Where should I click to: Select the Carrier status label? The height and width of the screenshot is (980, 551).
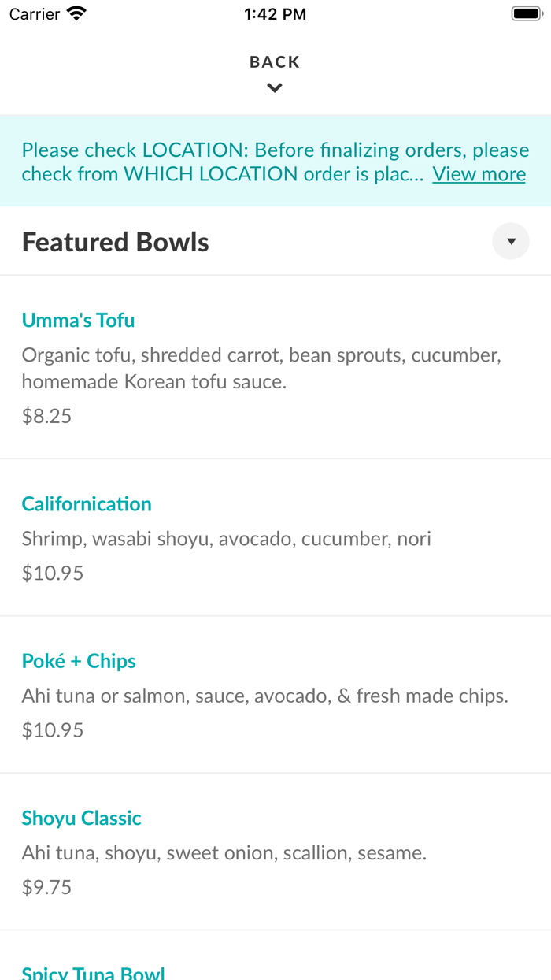click(x=33, y=13)
